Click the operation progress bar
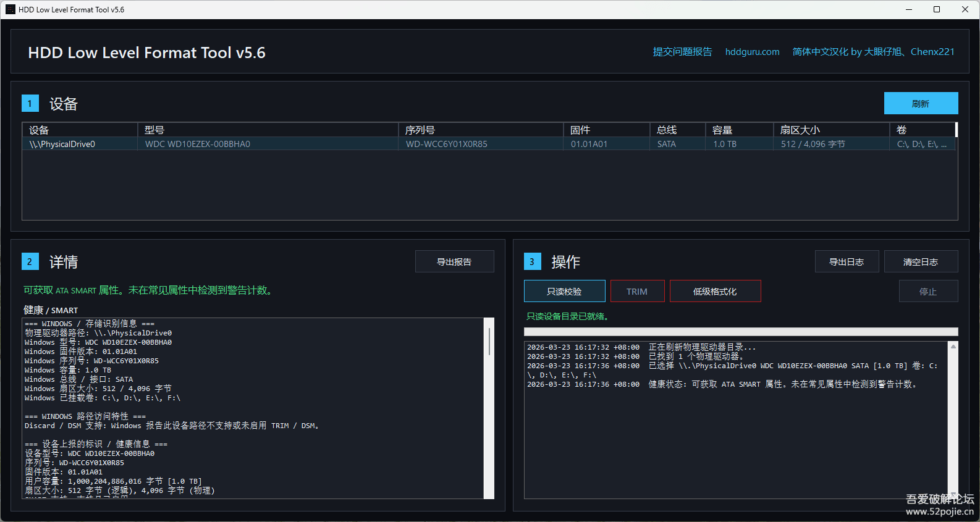 (x=741, y=332)
